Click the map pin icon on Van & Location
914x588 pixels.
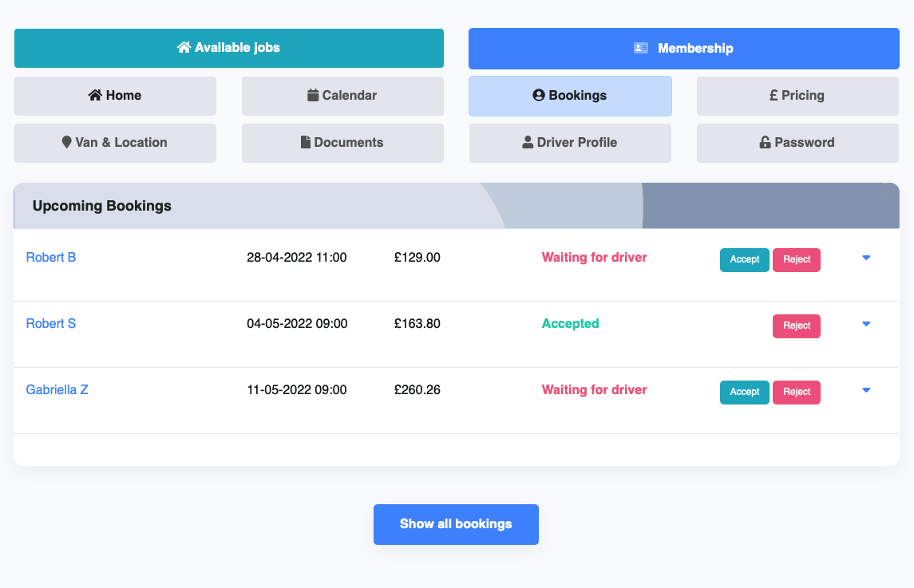coord(67,143)
